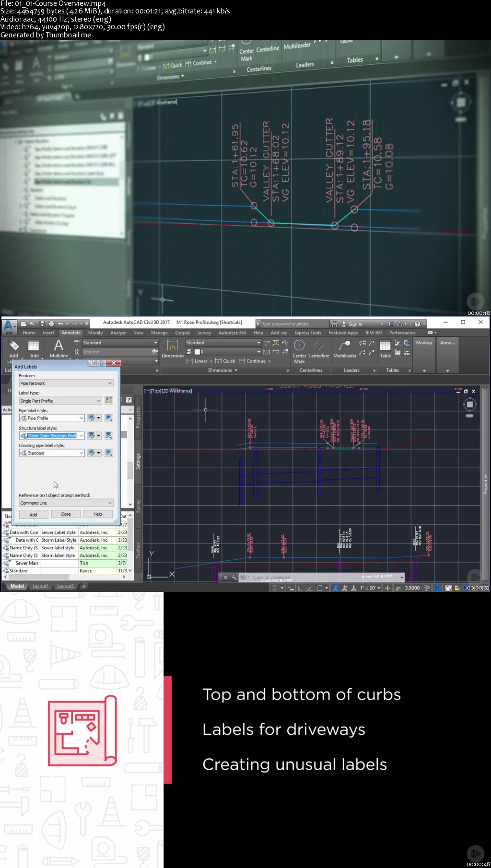Click the Add Labels tag icon in ribbon
This screenshot has width=491, height=868.
(14, 346)
